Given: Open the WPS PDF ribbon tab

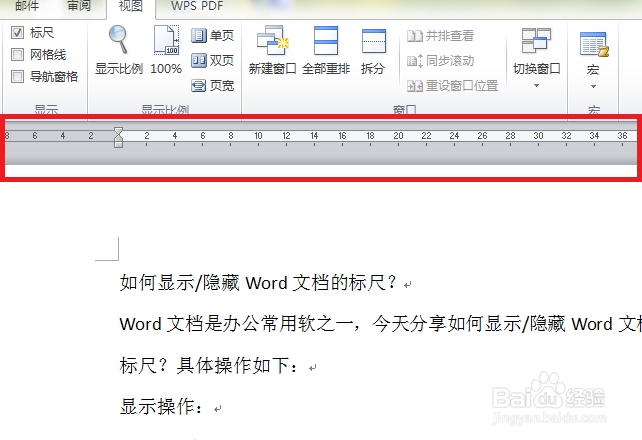Looking at the screenshot, I should pos(197,6).
